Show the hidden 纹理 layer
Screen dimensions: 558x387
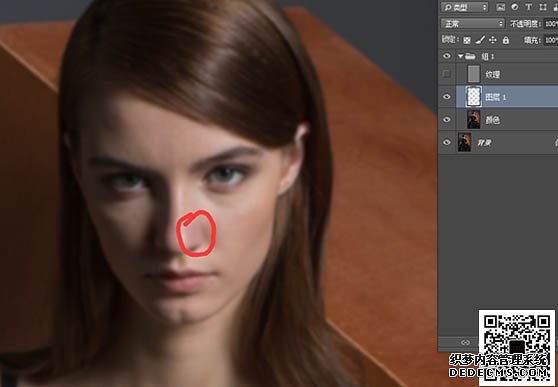(x=447, y=74)
